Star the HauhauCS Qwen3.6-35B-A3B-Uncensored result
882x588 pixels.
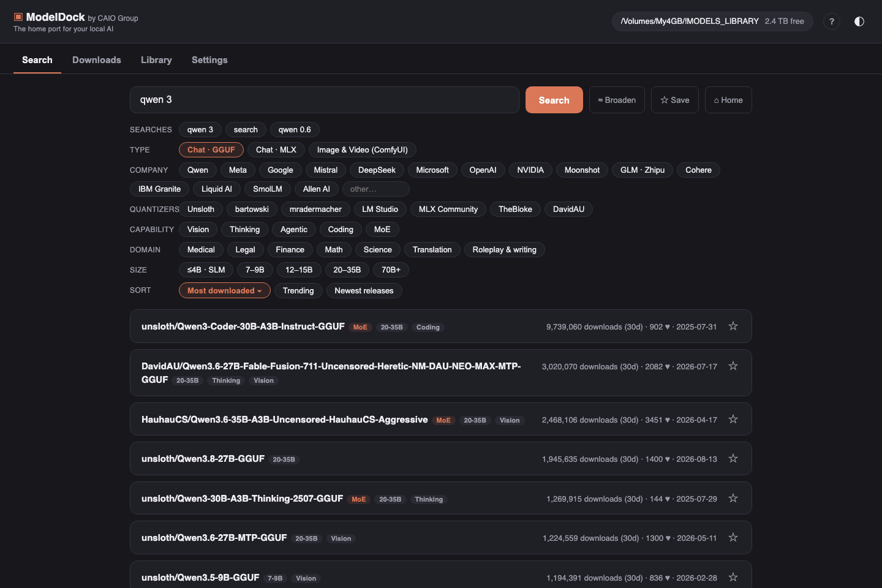tap(733, 420)
